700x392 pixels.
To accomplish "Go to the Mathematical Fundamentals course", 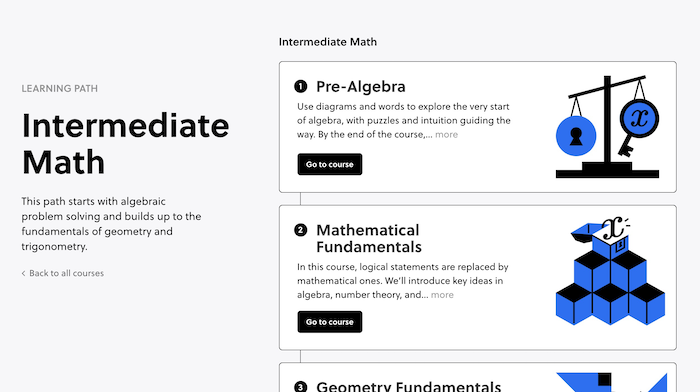I will 330,322.
